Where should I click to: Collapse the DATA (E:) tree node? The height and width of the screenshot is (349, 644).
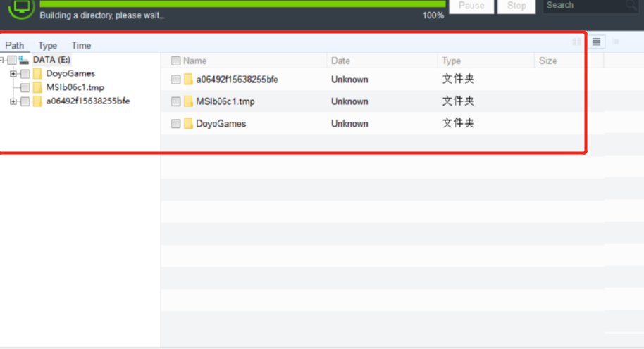coord(1,61)
